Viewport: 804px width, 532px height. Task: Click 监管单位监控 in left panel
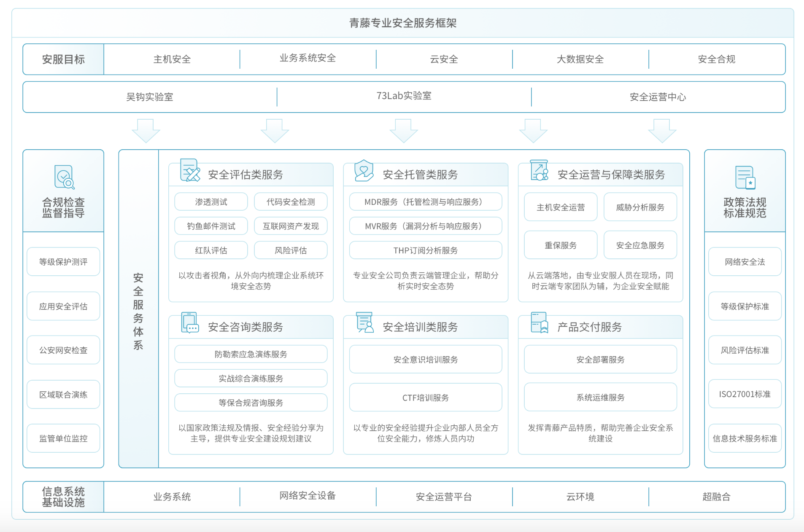(x=63, y=438)
